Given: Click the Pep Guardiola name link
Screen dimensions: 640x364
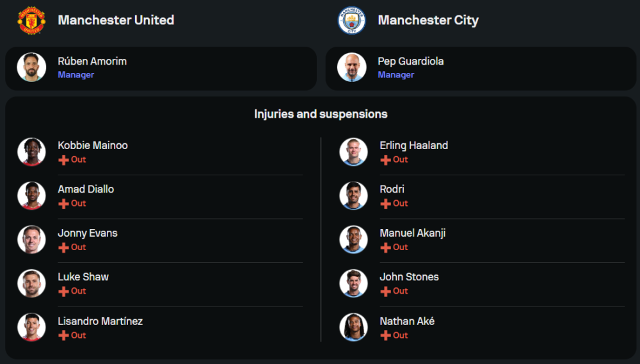Looking at the screenshot, I should pos(410,61).
